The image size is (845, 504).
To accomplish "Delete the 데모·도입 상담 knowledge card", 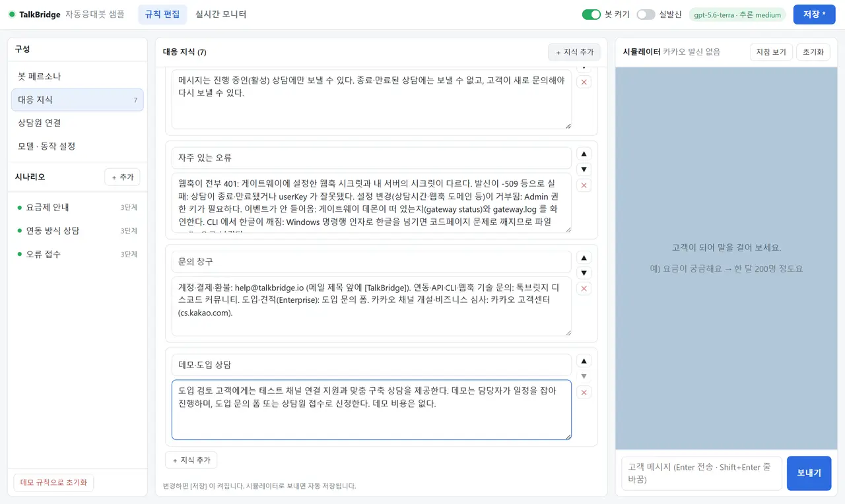I will (x=584, y=393).
